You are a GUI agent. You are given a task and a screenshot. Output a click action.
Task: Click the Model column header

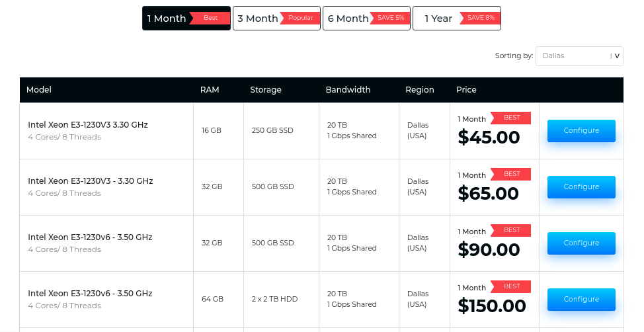point(38,89)
